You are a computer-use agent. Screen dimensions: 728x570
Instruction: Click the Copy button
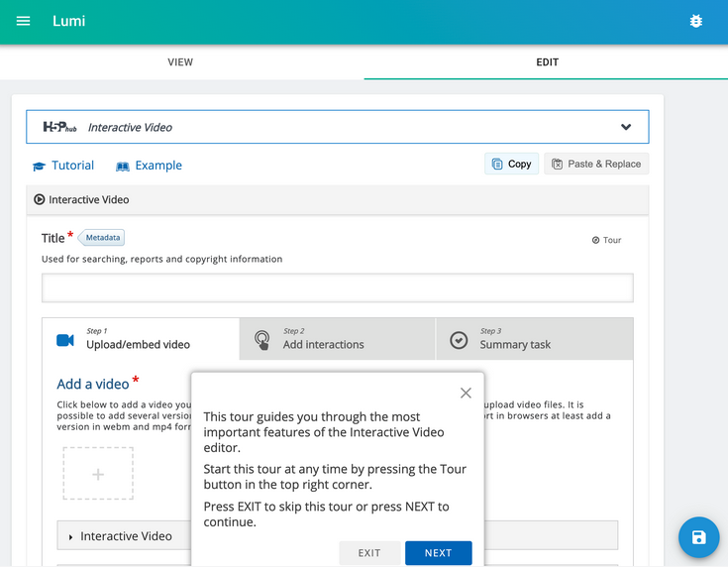click(x=511, y=164)
